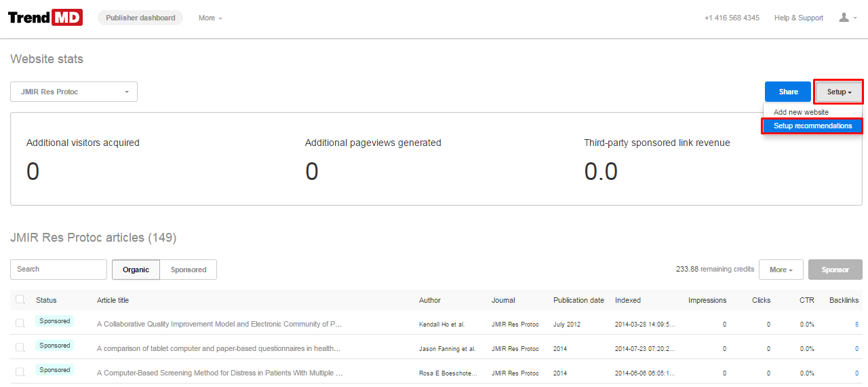Sort by Article title column header
Viewport: 868px width, 387px height.
[113, 300]
